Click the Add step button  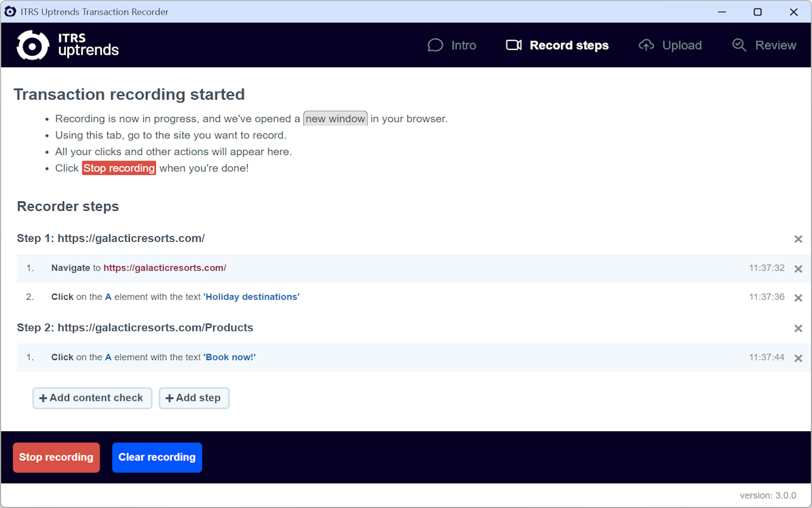194,398
